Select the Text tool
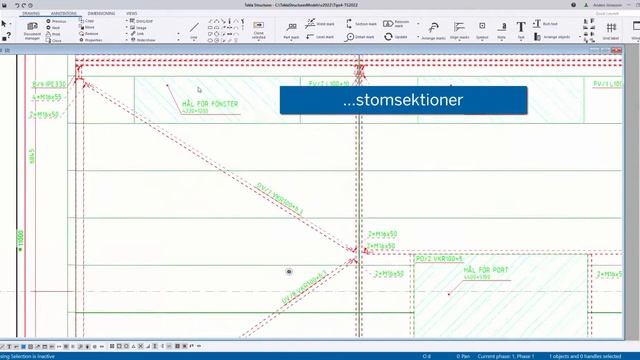The height and width of the screenshot is (360, 640). (521, 31)
